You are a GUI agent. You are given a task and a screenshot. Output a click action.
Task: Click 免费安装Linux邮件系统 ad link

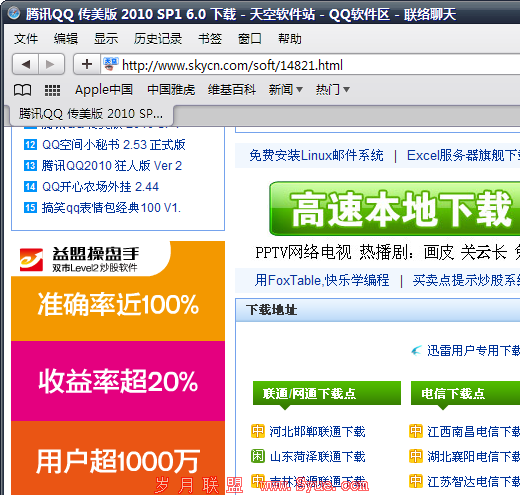(x=316, y=155)
